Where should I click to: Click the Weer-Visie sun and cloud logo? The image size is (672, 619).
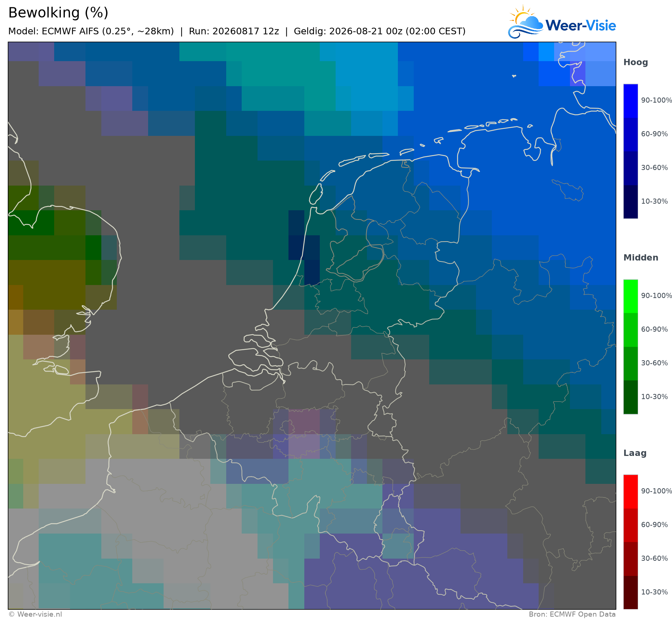tap(525, 22)
